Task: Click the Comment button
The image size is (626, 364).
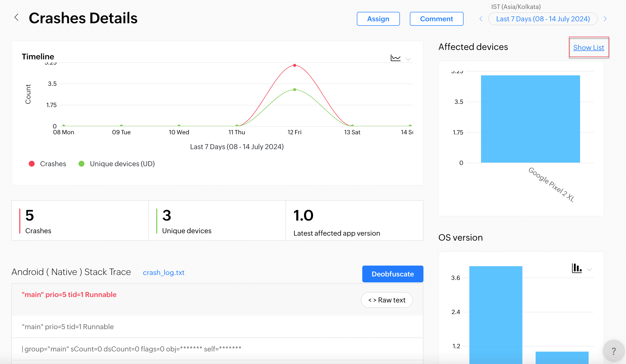Action: pyautogui.click(x=436, y=19)
